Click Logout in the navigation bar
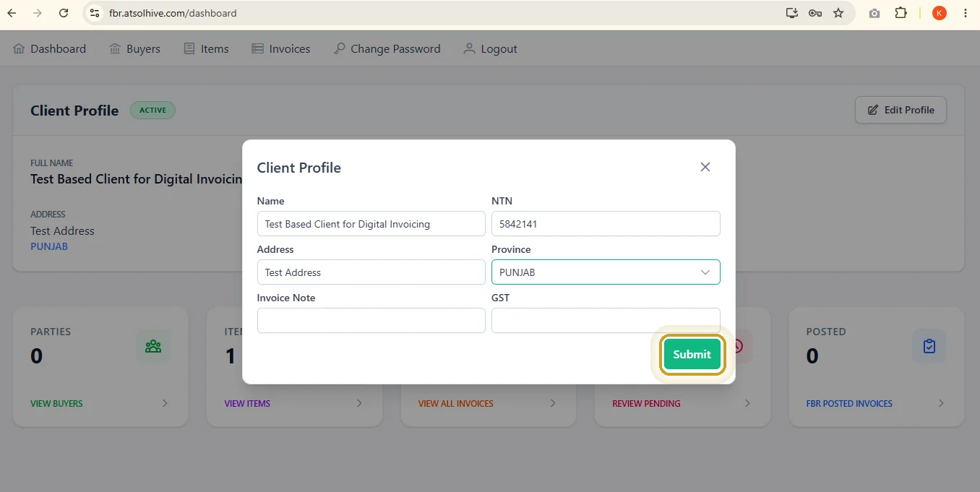Viewport: 980px width, 492px height. (491, 48)
